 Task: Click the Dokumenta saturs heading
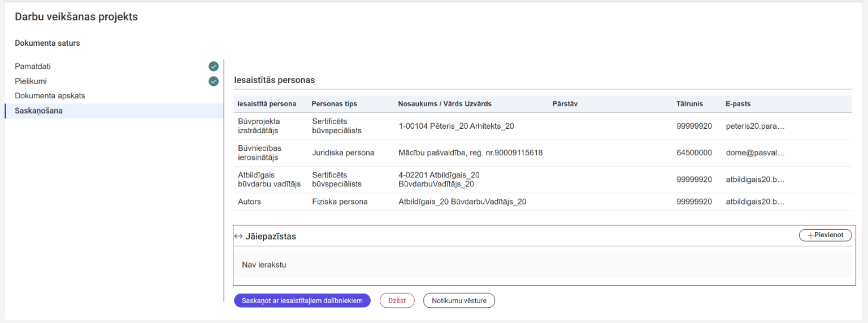47,43
